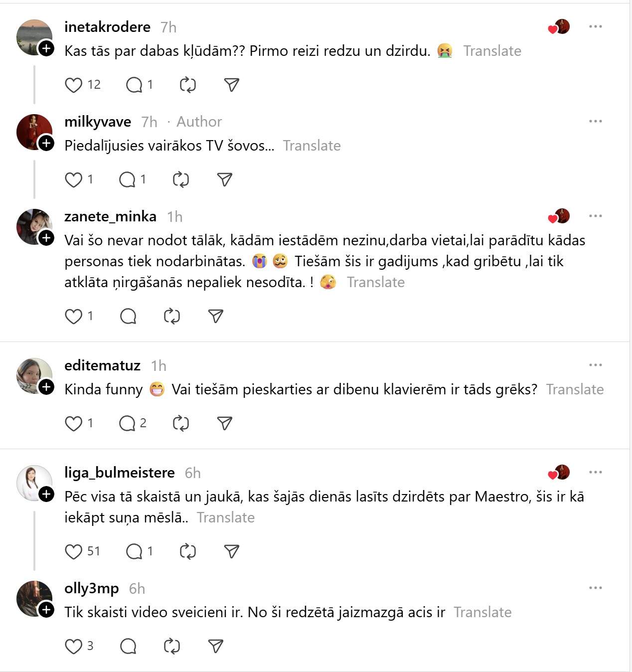Repost editematuz's comment
This screenshot has width=632, height=672.
pos(181,424)
